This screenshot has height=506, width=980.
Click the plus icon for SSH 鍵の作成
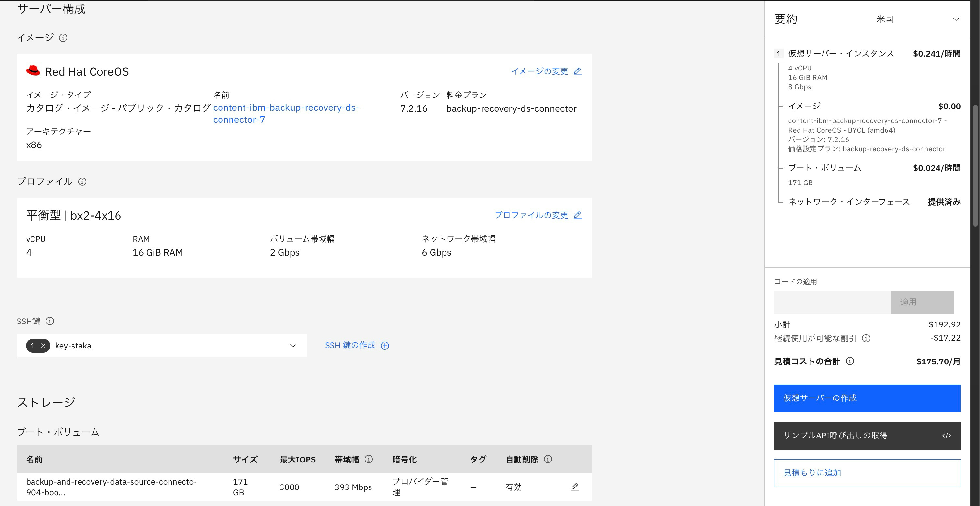(385, 346)
